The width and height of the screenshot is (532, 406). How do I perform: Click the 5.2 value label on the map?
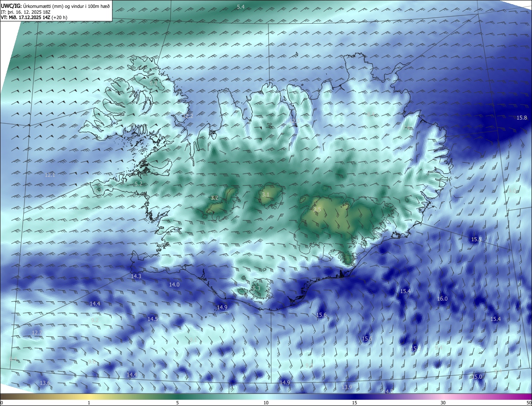[138, 183]
